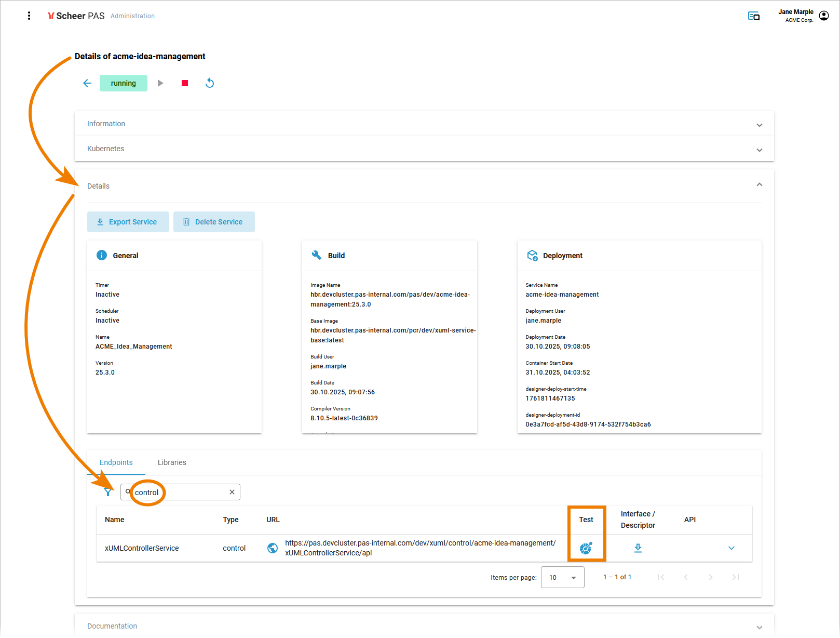The width and height of the screenshot is (840, 638).
Task: Go to the last endpoints page
Action: pyautogui.click(x=736, y=577)
